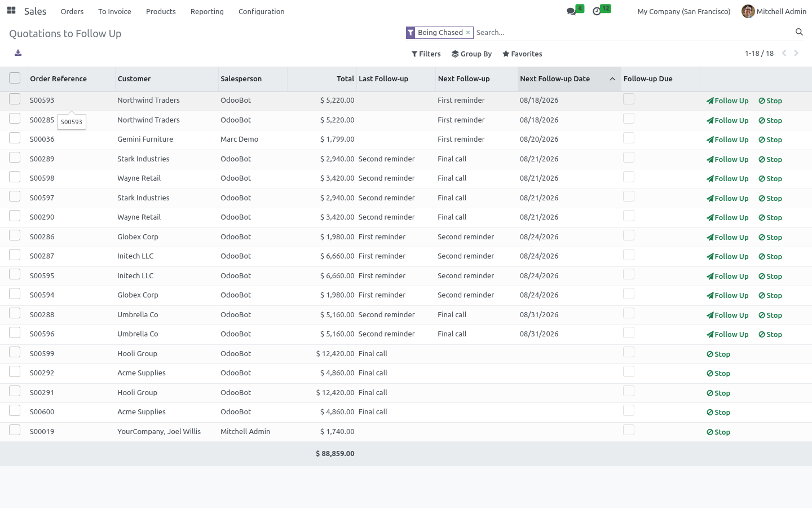The width and height of the screenshot is (812, 508).
Task: Click Stop for order S00287
Action: pyautogui.click(x=770, y=257)
